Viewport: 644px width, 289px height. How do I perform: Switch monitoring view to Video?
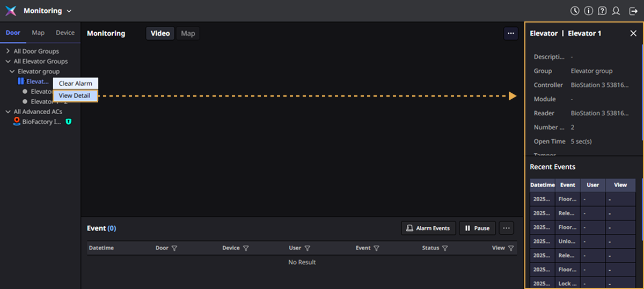[x=160, y=33]
